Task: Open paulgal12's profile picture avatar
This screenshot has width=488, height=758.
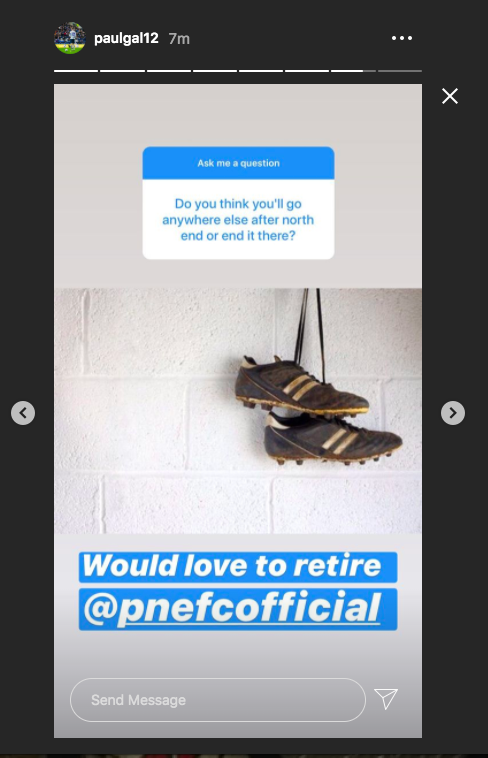Action: point(70,38)
